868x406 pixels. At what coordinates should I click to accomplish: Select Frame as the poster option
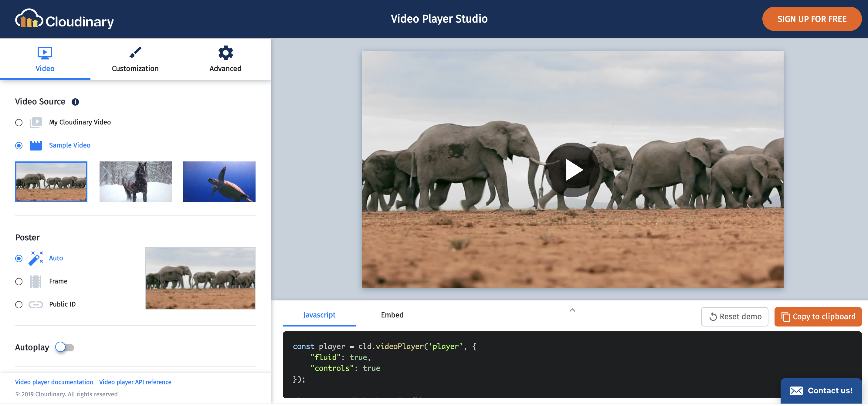pos(19,281)
